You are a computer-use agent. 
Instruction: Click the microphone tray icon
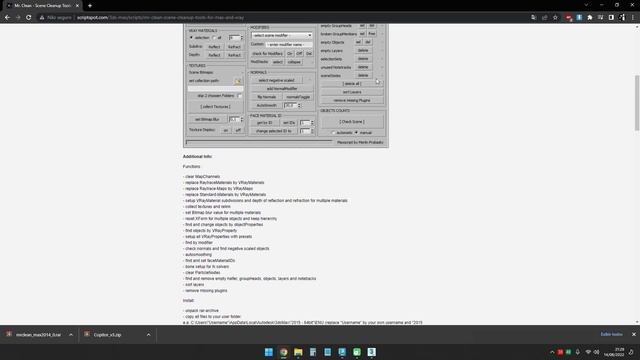(x=578, y=352)
